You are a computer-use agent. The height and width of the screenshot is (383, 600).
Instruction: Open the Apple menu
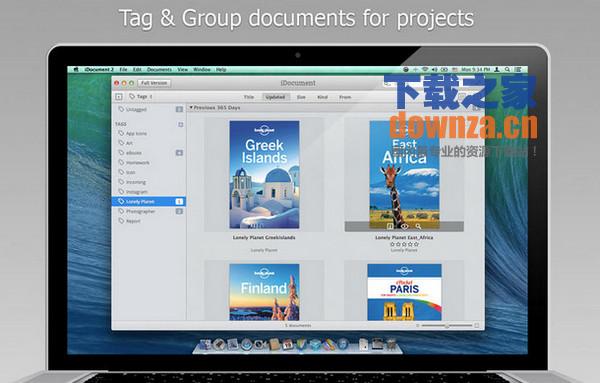[x=76, y=70]
